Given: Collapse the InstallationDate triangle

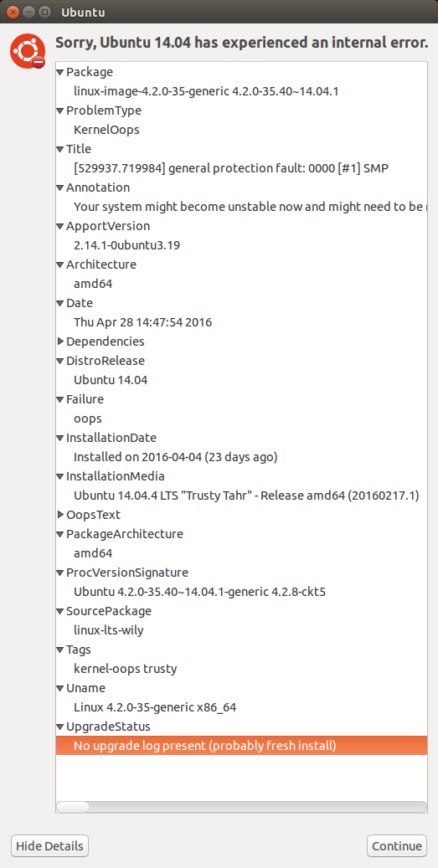Looking at the screenshot, I should click(60, 438).
